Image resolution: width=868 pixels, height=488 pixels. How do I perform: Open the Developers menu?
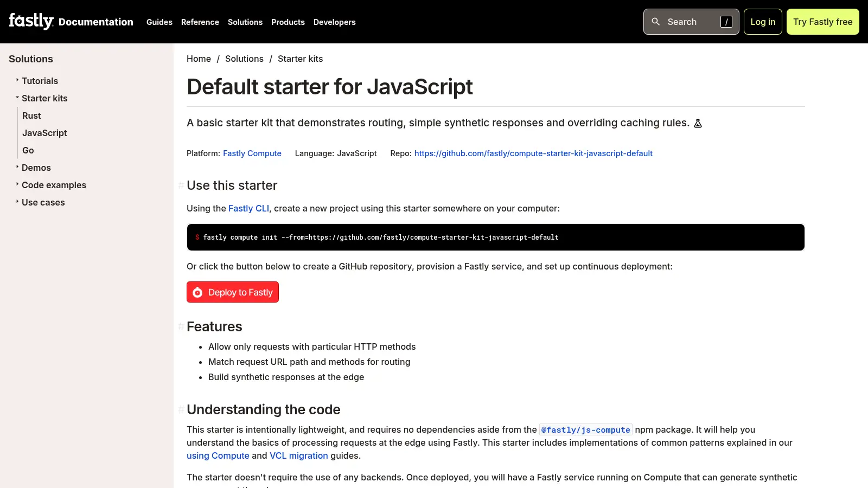tap(335, 22)
